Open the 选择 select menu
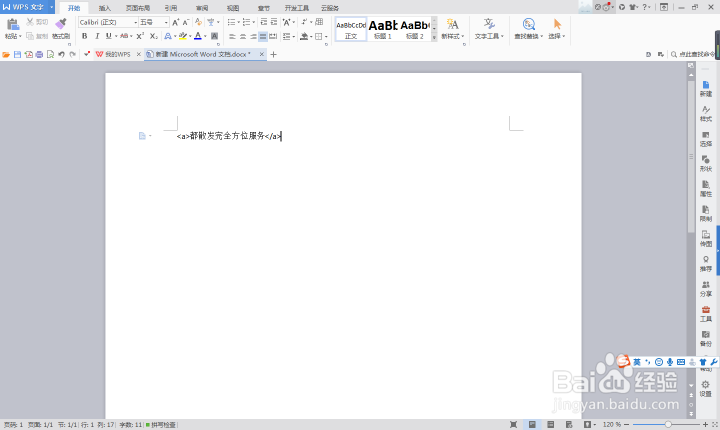 (x=557, y=28)
